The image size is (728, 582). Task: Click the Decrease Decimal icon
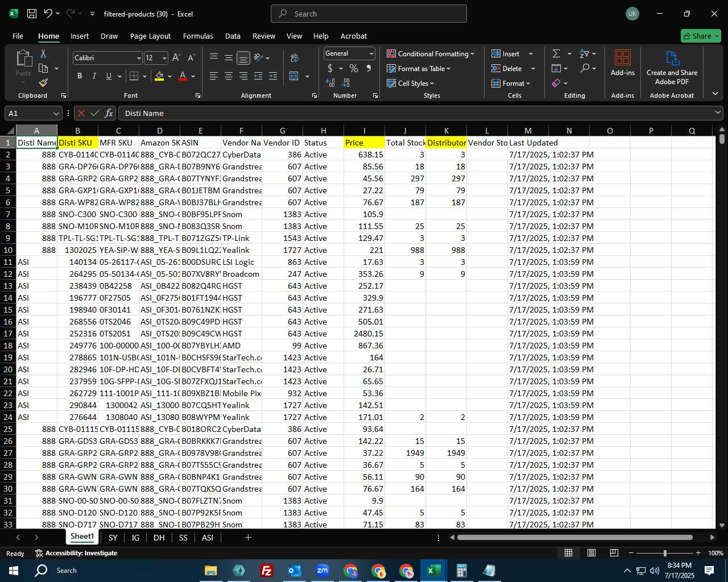[x=346, y=83]
